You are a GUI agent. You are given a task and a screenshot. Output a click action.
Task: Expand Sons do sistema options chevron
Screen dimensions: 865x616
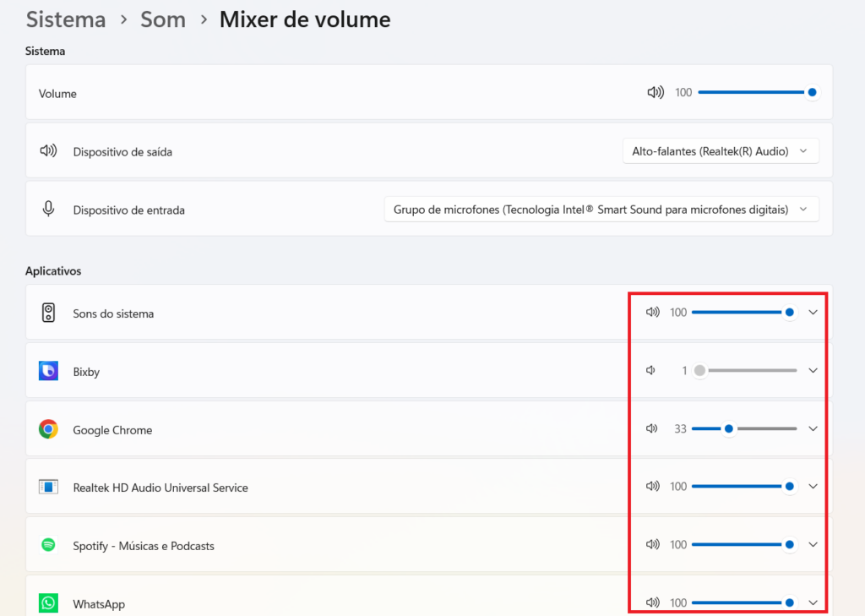(x=813, y=313)
